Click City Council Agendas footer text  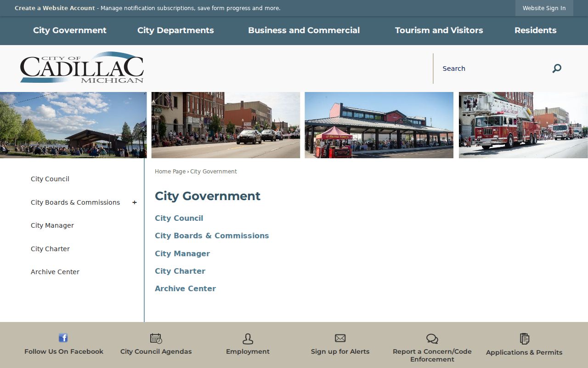click(x=156, y=351)
